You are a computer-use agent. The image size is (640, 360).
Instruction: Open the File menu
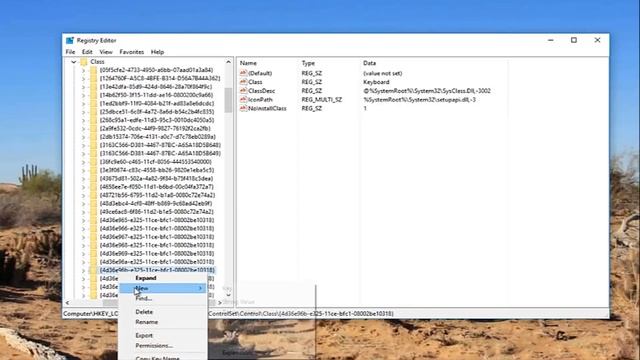point(70,52)
